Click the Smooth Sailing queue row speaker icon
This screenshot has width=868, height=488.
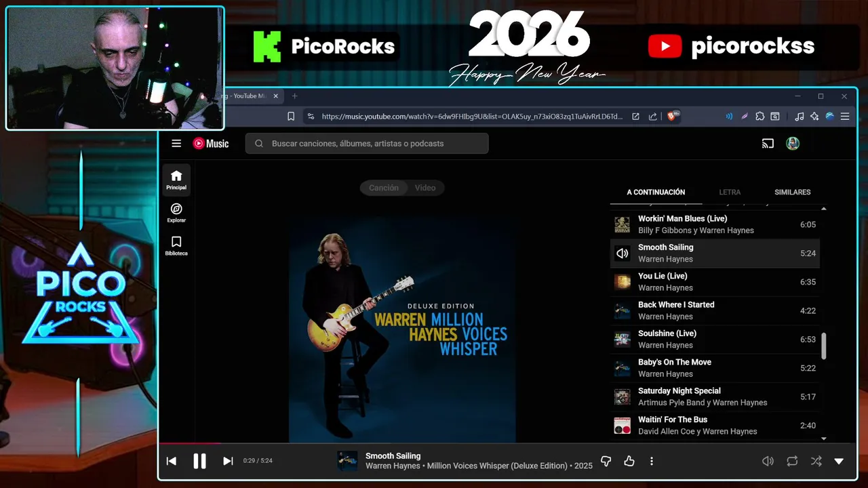(x=622, y=253)
